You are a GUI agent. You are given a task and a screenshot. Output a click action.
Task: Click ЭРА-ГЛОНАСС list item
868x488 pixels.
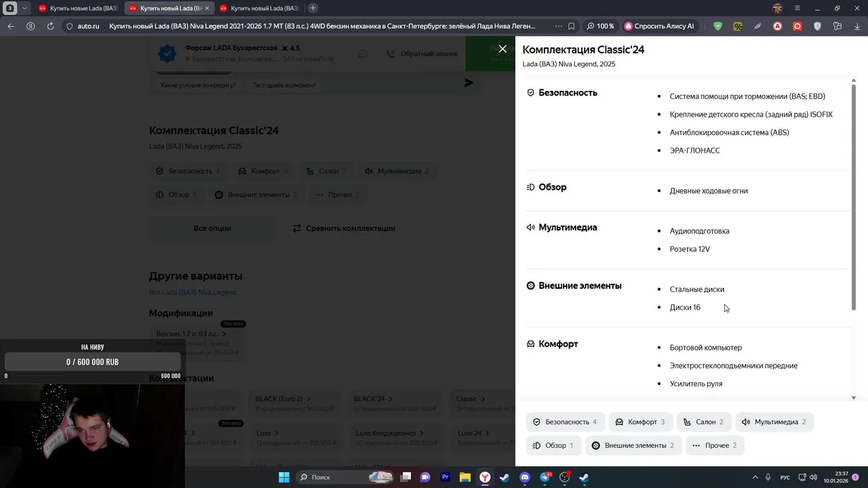[694, 150]
